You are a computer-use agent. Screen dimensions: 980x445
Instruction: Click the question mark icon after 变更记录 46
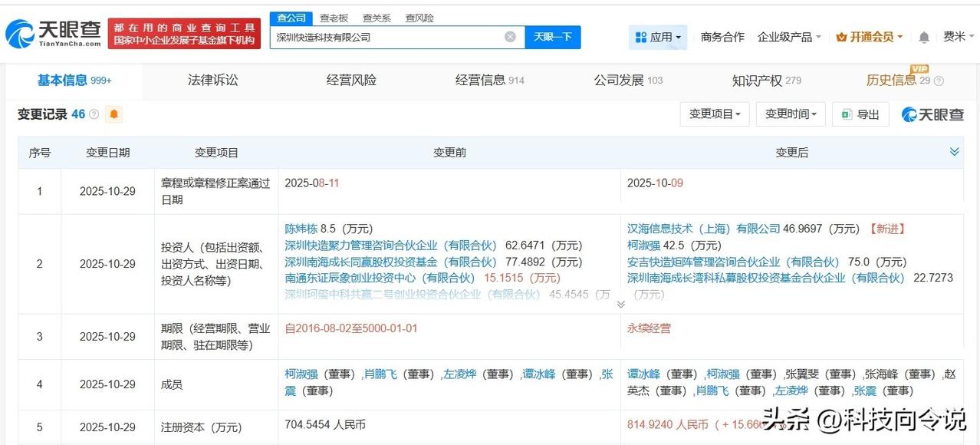tap(94, 114)
